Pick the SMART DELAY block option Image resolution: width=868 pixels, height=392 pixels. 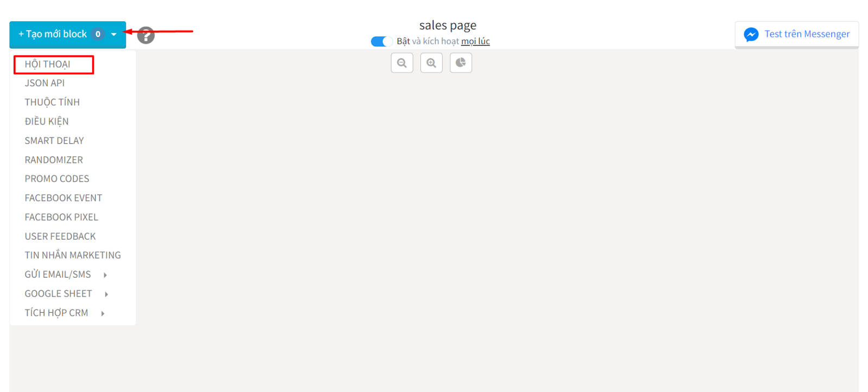pos(54,140)
